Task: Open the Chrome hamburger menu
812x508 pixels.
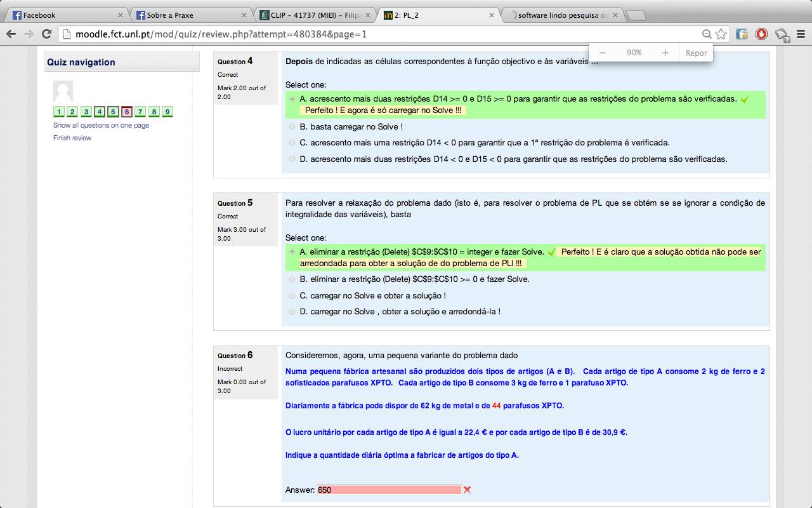Action: 801,34
